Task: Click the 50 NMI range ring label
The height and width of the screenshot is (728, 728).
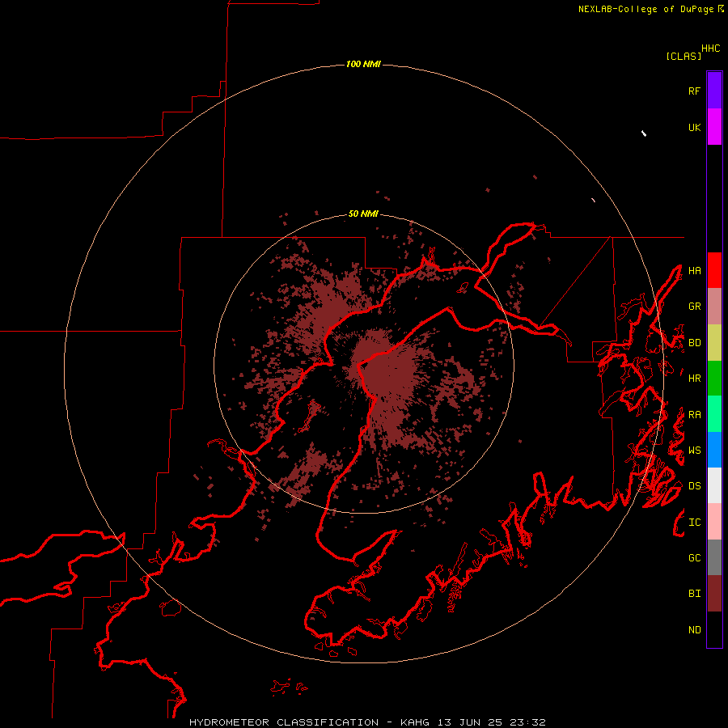Action: click(x=363, y=214)
